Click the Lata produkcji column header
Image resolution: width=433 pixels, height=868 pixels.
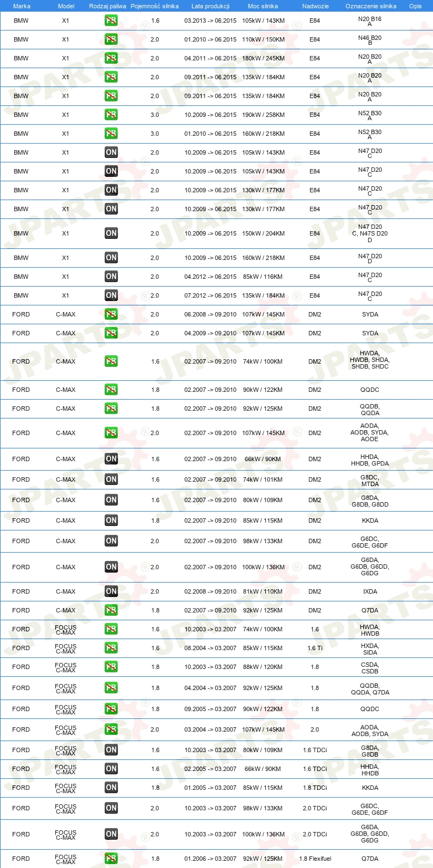click(210, 6)
